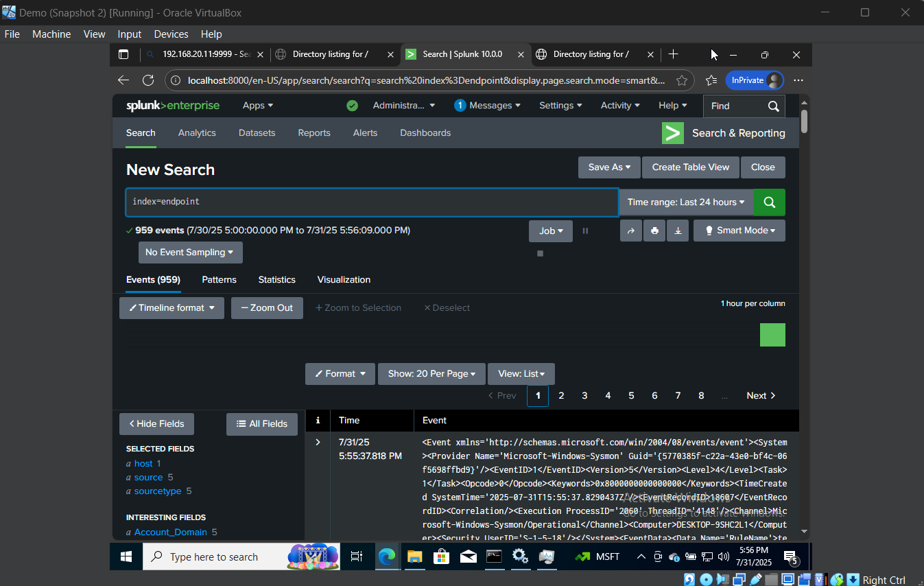The height and width of the screenshot is (586, 924).
Task: Open the Time range Last 24 hours dropdown
Action: (686, 202)
